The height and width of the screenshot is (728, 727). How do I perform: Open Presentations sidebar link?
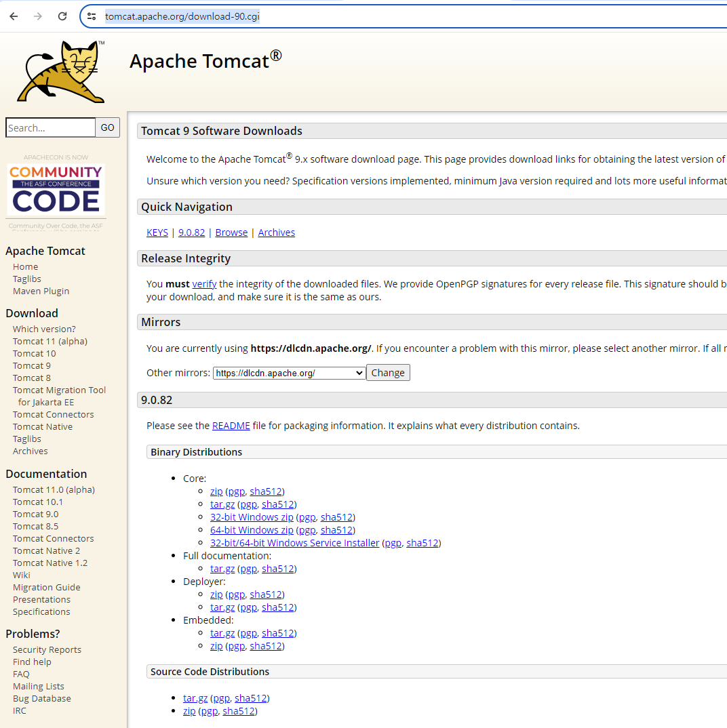pos(42,599)
